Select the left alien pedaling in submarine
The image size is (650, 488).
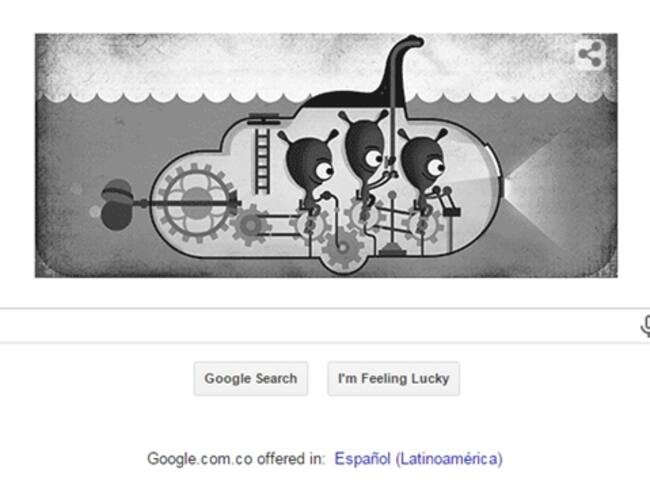[311, 164]
